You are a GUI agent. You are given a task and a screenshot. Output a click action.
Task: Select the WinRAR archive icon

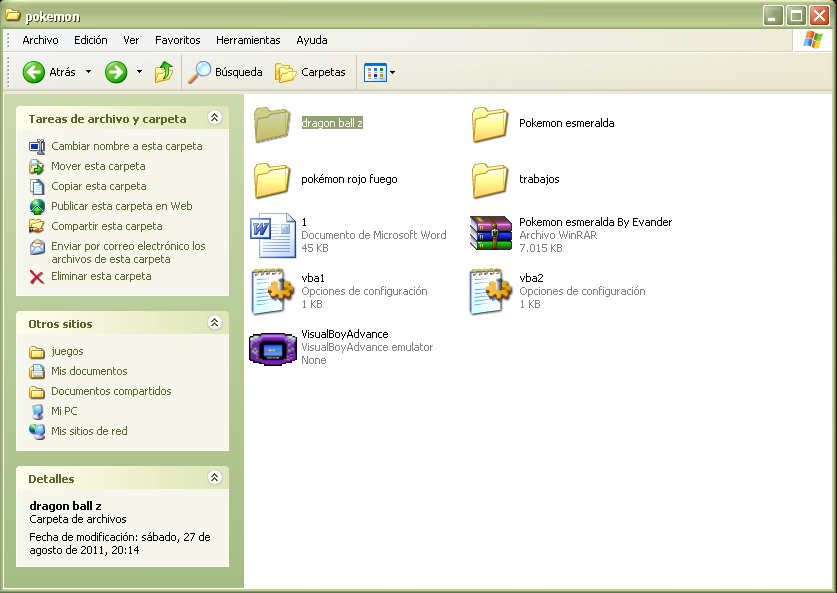[491, 233]
